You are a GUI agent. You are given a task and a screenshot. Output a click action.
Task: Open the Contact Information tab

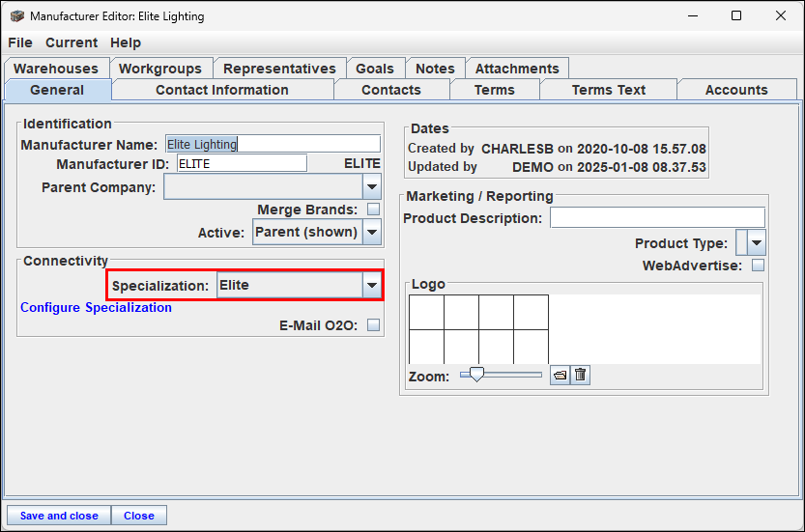click(x=222, y=90)
